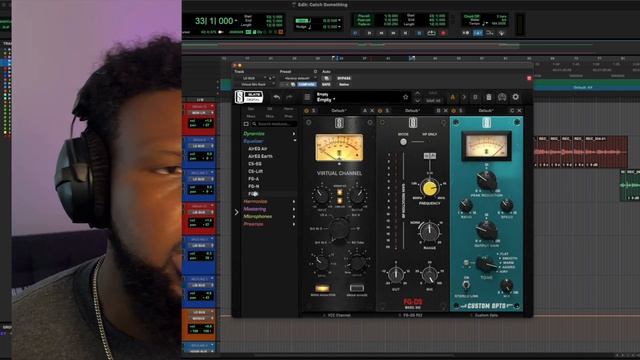Screen dimensions: 640x360
Task: Click the Compare button in plugin header
Action: click(307, 84)
